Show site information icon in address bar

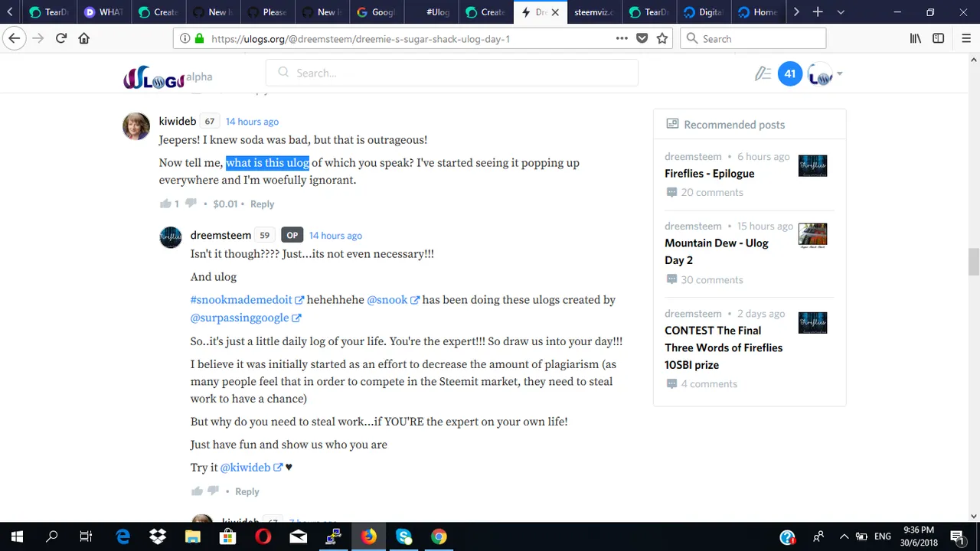(x=185, y=38)
